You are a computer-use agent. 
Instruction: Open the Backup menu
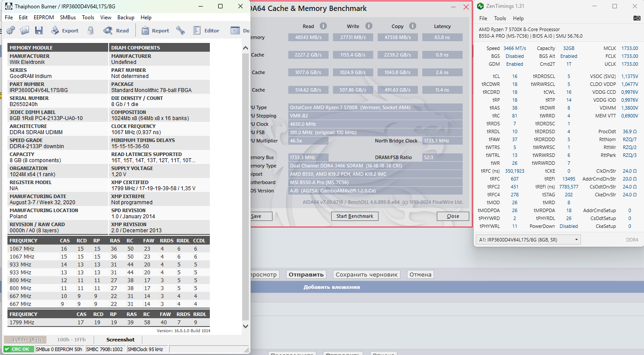126,18
